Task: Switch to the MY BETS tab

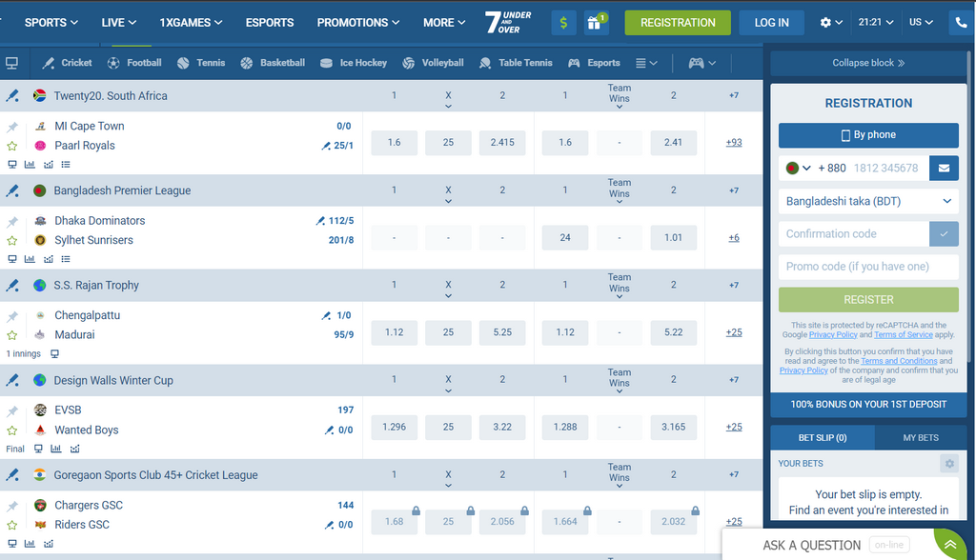Action: tap(921, 437)
